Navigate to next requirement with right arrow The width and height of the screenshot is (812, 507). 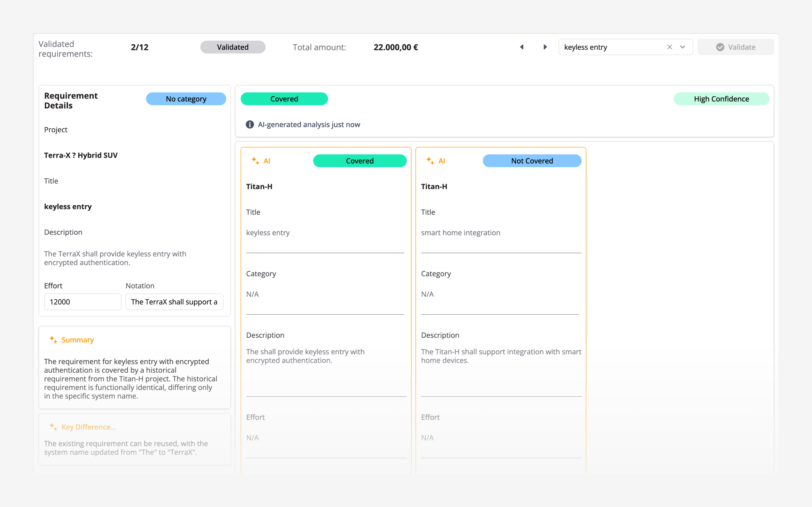[545, 47]
